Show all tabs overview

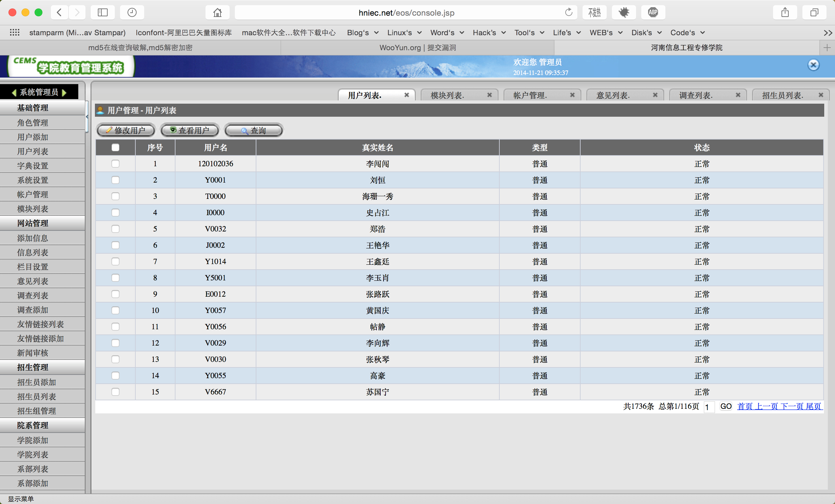814,12
